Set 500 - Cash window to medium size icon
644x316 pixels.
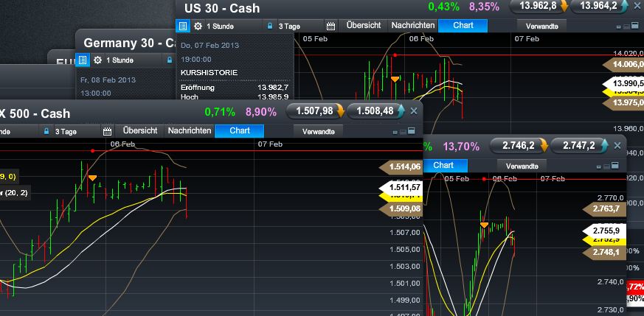[403, 132]
